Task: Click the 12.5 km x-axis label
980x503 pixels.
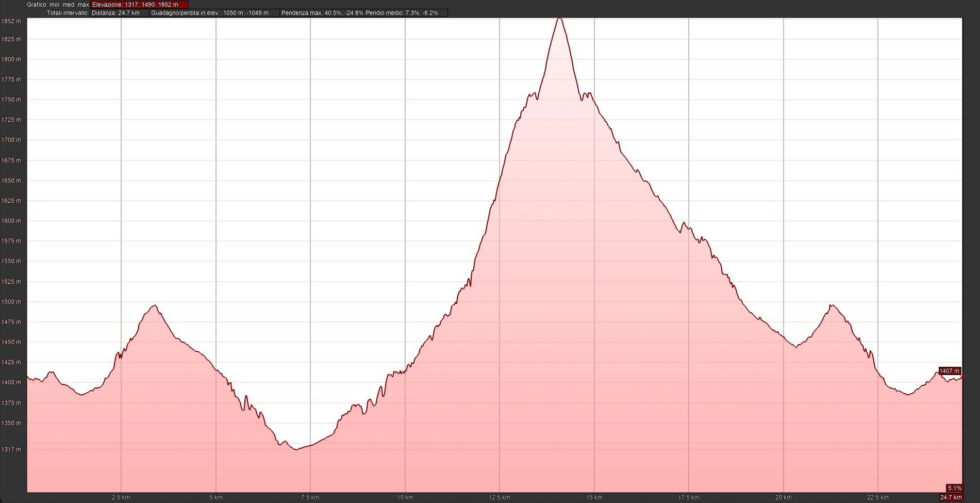Action: coord(499,497)
